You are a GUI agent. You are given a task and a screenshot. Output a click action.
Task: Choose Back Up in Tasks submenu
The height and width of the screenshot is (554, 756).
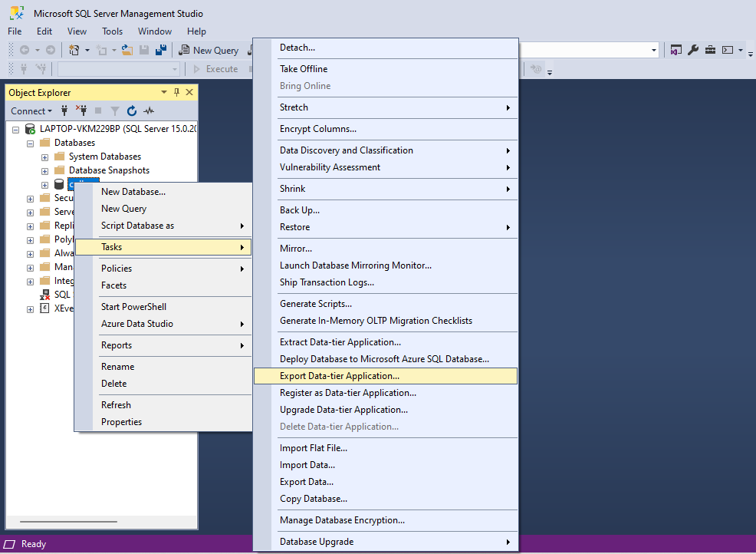tap(385, 210)
